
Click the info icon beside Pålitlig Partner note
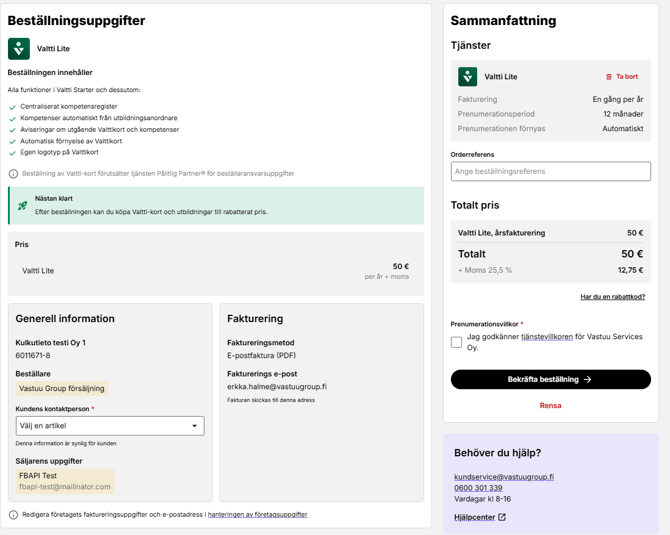tap(13, 174)
